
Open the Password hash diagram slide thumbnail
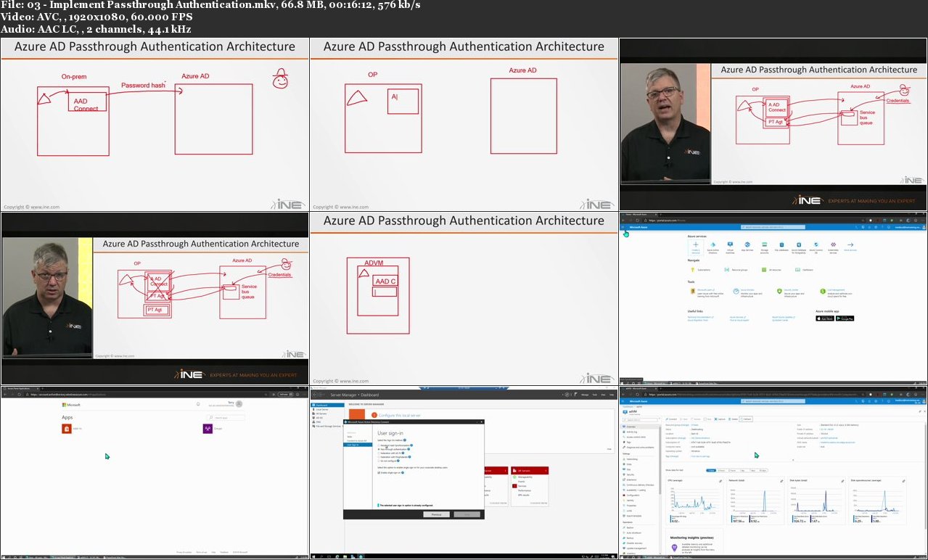(155, 124)
